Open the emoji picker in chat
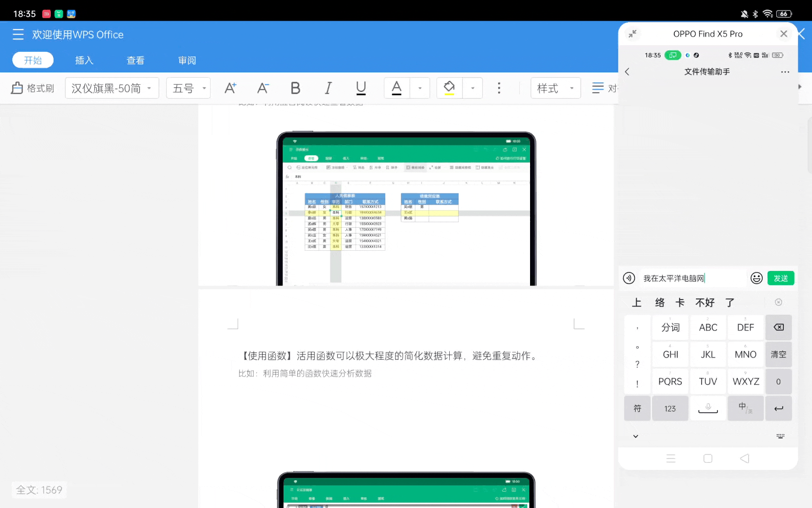 [757, 278]
